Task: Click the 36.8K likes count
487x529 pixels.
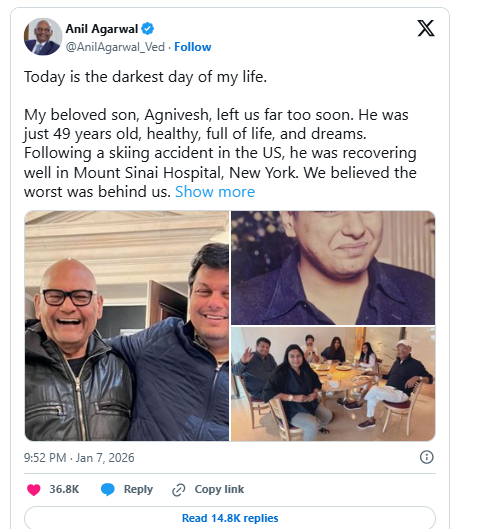Action: click(x=64, y=489)
